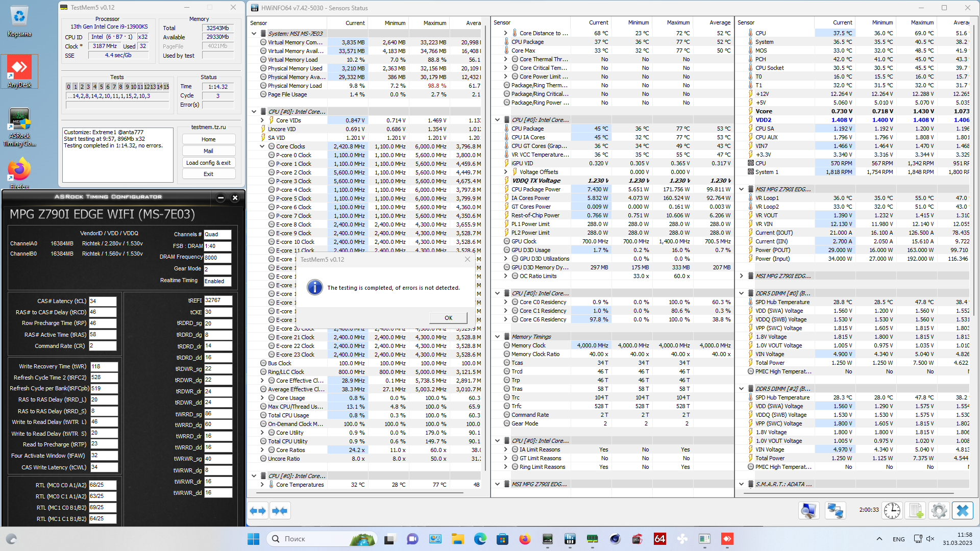Click the Mail button in TestMem5
This screenshot has height=551, width=980.
pos(208,151)
